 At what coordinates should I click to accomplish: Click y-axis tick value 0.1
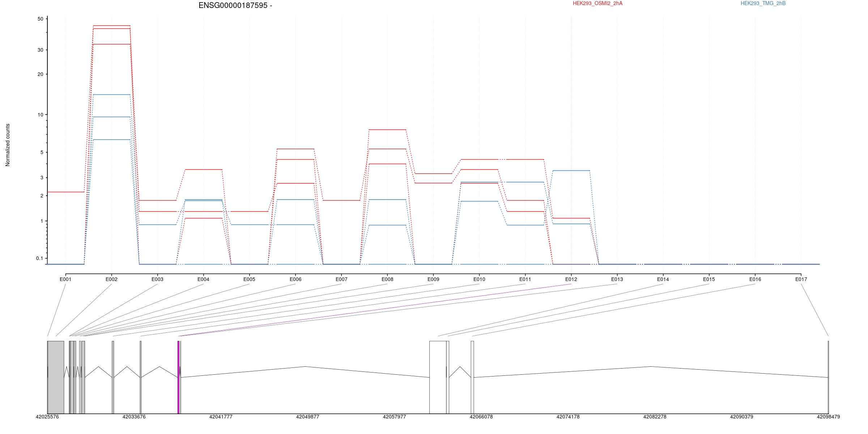(x=40, y=258)
